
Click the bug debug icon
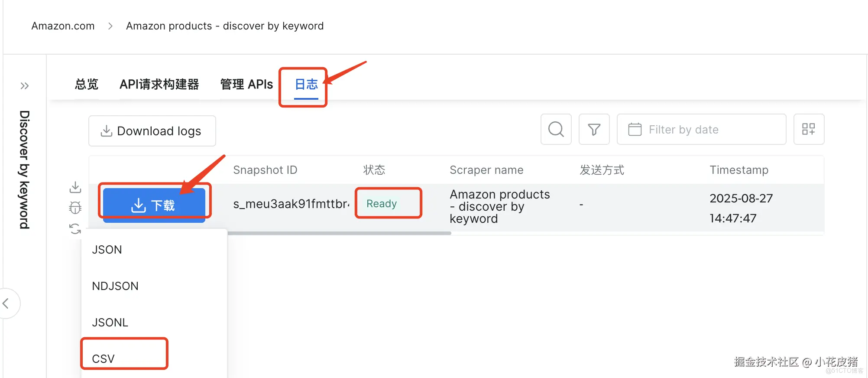(x=75, y=208)
